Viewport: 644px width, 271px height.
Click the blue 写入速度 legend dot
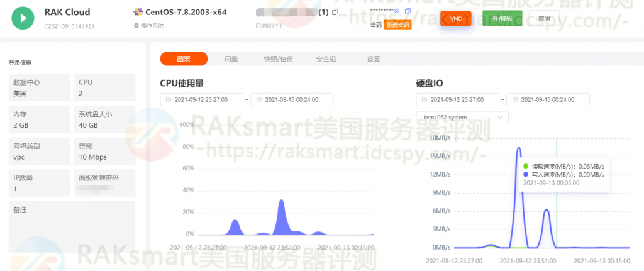526,175
